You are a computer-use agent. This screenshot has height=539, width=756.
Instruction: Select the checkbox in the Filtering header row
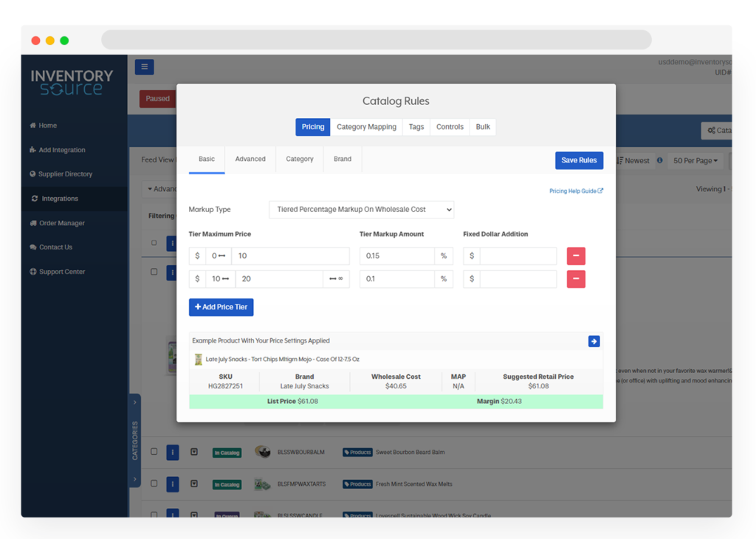(x=154, y=215)
